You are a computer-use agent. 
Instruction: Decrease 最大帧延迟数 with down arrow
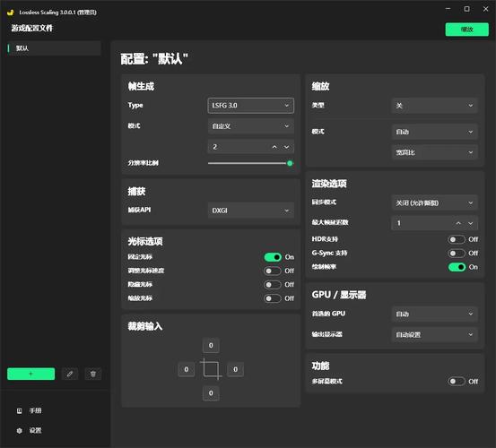pyautogui.click(x=471, y=223)
